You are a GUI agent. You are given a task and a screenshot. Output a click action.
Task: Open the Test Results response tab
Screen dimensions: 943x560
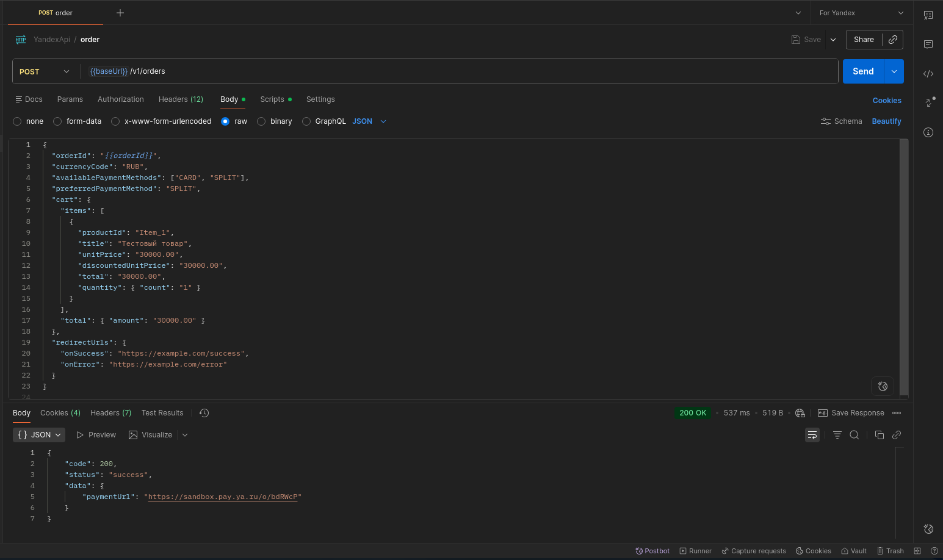tap(162, 413)
